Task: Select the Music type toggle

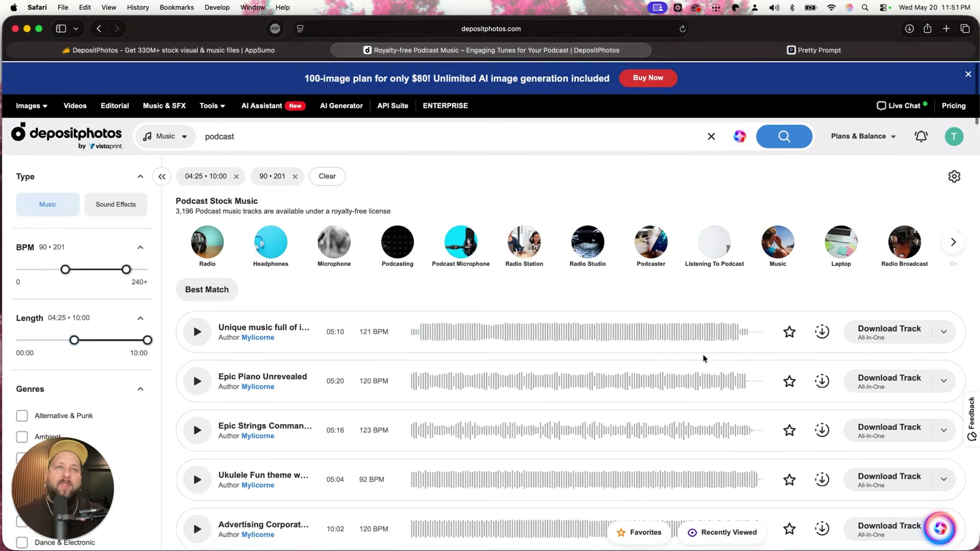Action: click(x=47, y=205)
